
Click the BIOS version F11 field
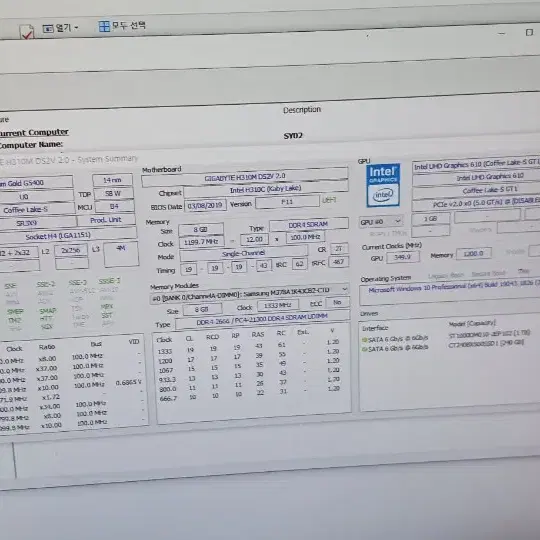[x=287, y=202]
